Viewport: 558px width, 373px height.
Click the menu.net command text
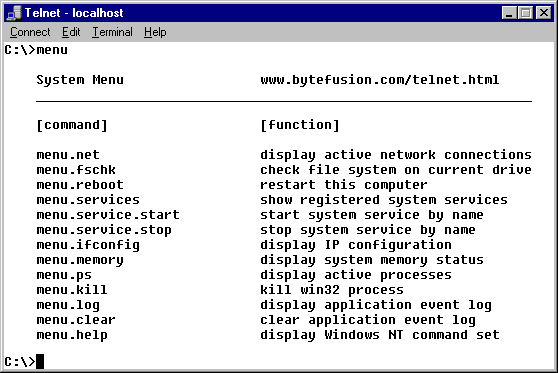click(68, 155)
